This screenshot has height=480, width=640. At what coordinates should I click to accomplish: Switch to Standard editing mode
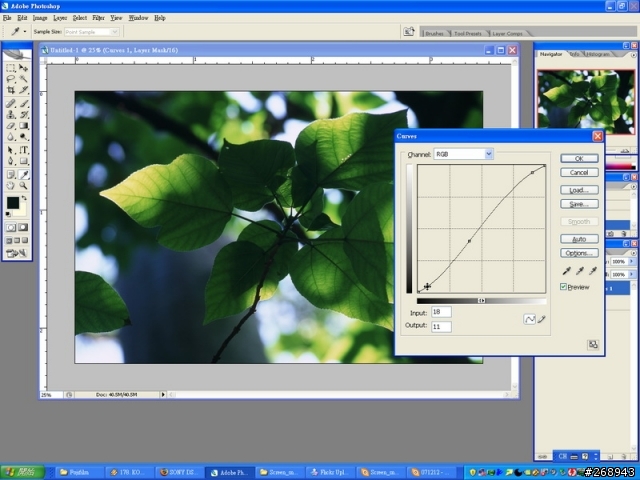pyautogui.click(x=11, y=227)
